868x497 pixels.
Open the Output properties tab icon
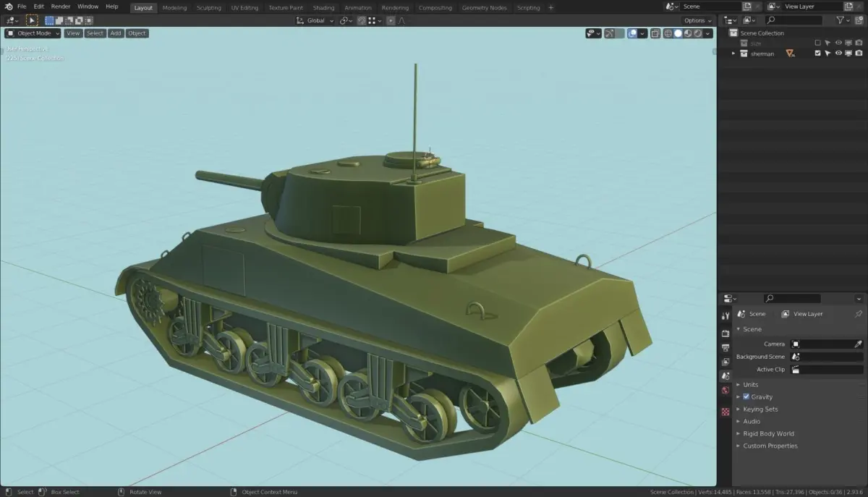click(726, 347)
